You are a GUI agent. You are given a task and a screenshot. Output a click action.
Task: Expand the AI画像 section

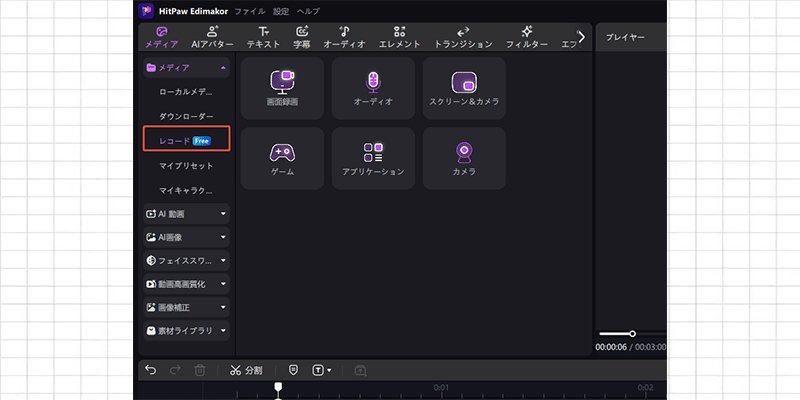[x=186, y=237]
